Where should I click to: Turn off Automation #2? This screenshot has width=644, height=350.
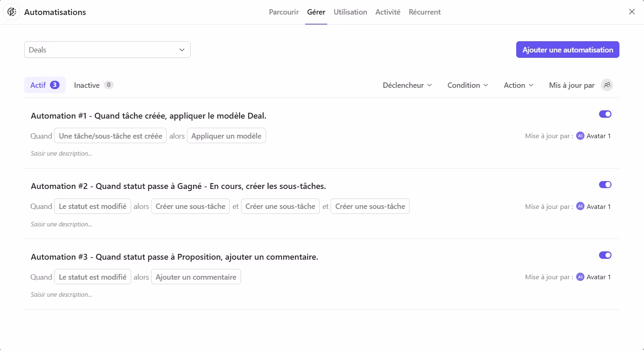605,184
